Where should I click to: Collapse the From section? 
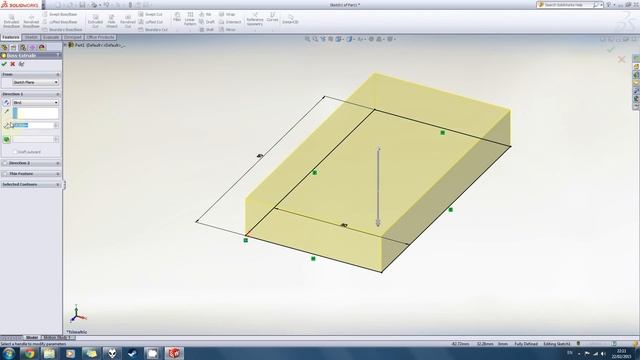click(58, 75)
